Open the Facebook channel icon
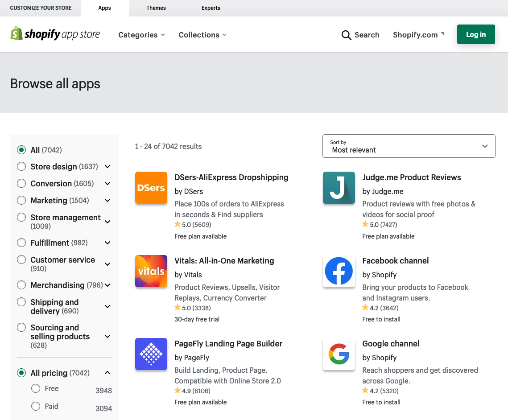The width and height of the screenshot is (508, 420). coord(339,271)
